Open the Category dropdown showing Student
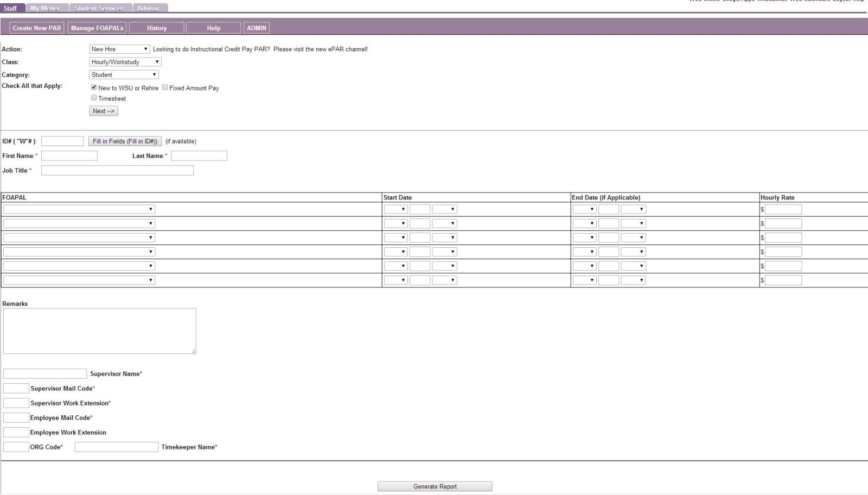 pos(124,75)
